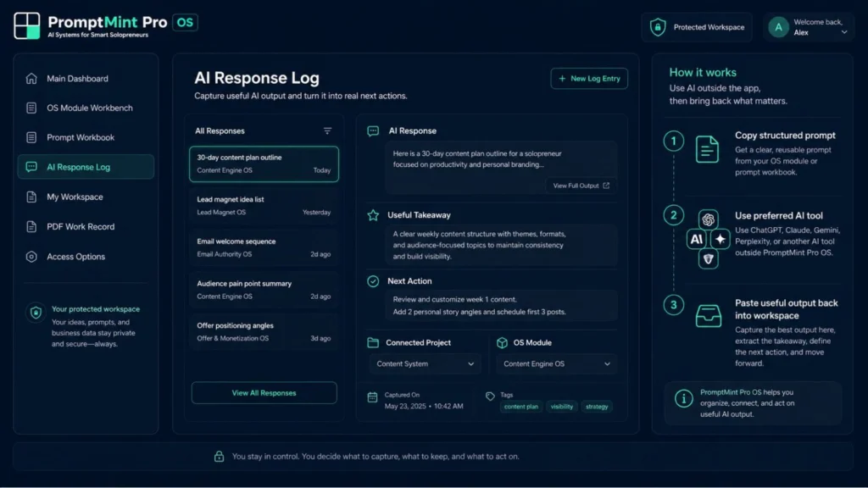
Task: Click the protected workspace shield icon in sidebar
Action: tap(36, 313)
